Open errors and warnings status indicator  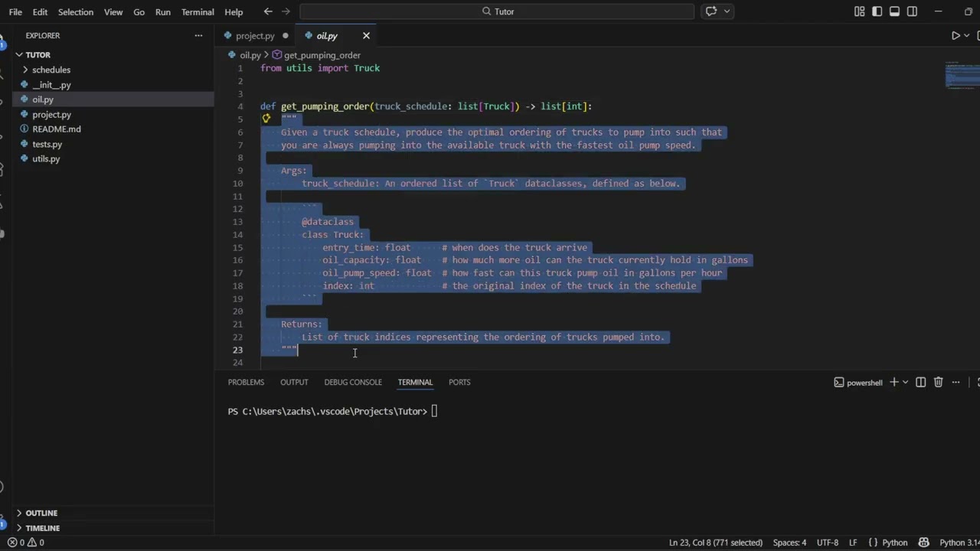tap(25, 543)
